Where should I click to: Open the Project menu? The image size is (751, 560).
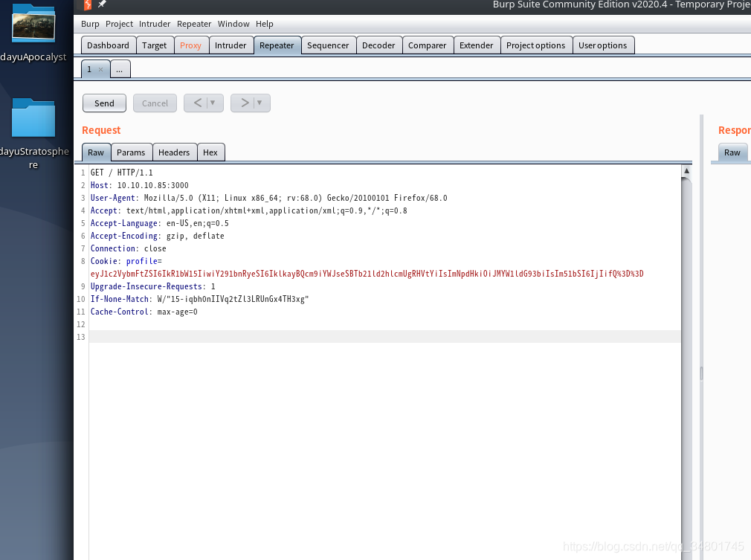tap(119, 24)
